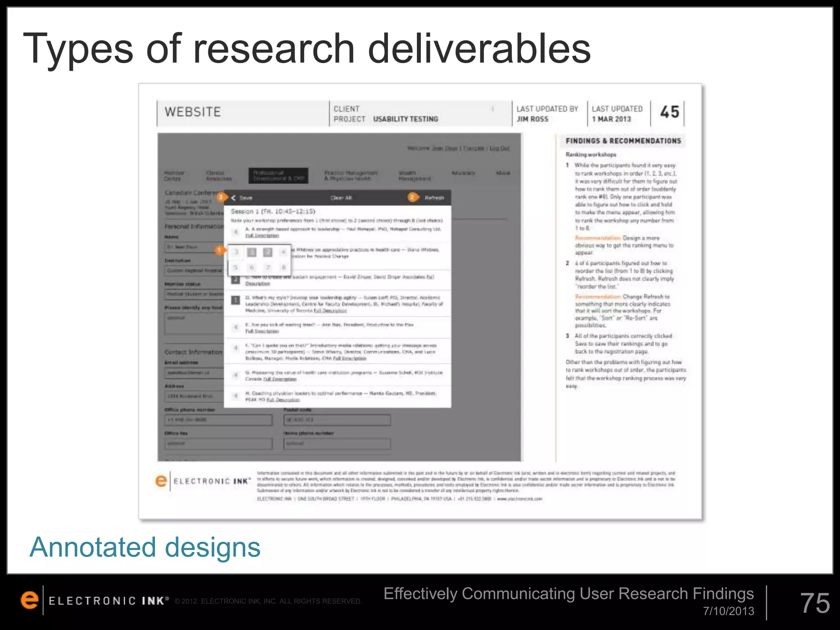Open Full Description link for workshop A
This screenshot has width=840, height=630.
point(262,235)
